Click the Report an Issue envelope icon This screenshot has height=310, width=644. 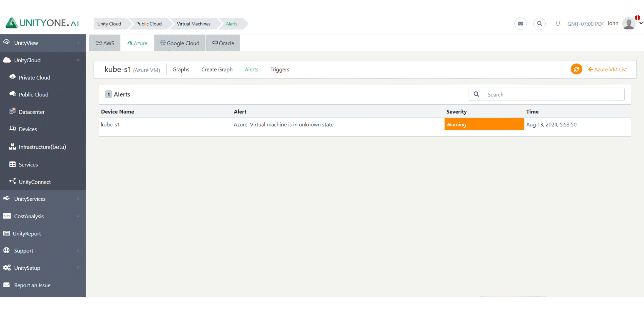pyautogui.click(x=7, y=285)
